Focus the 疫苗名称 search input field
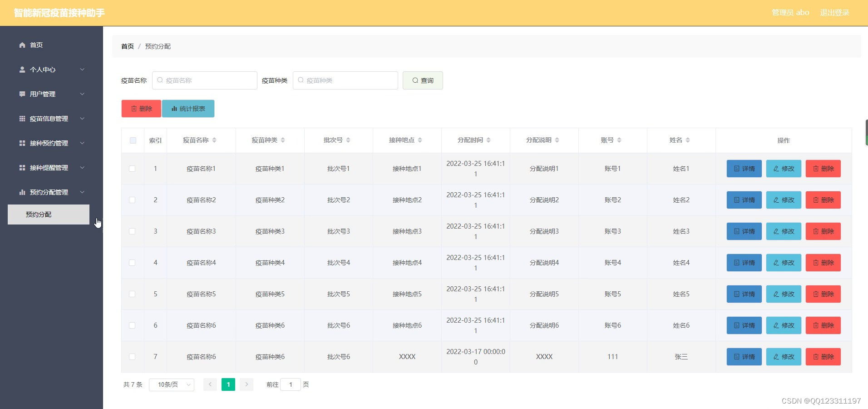 tap(205, 80)
